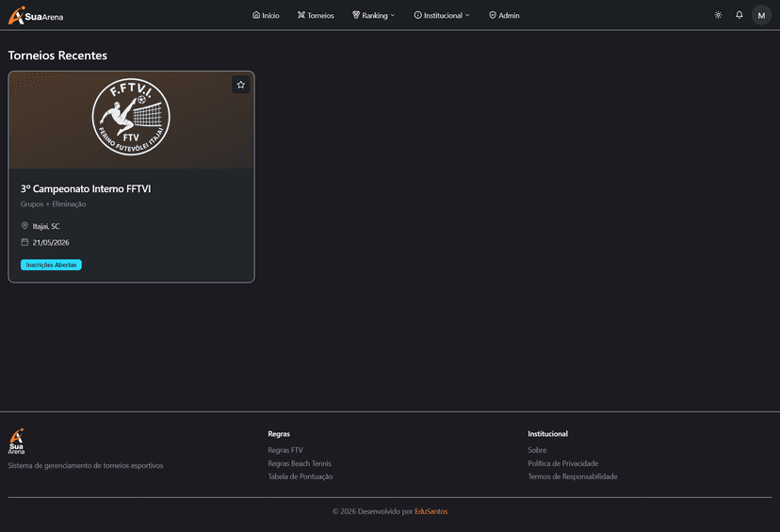Click the Torneios Recentes heading
The image size is (780, 532).
click(x=57, y=56)
